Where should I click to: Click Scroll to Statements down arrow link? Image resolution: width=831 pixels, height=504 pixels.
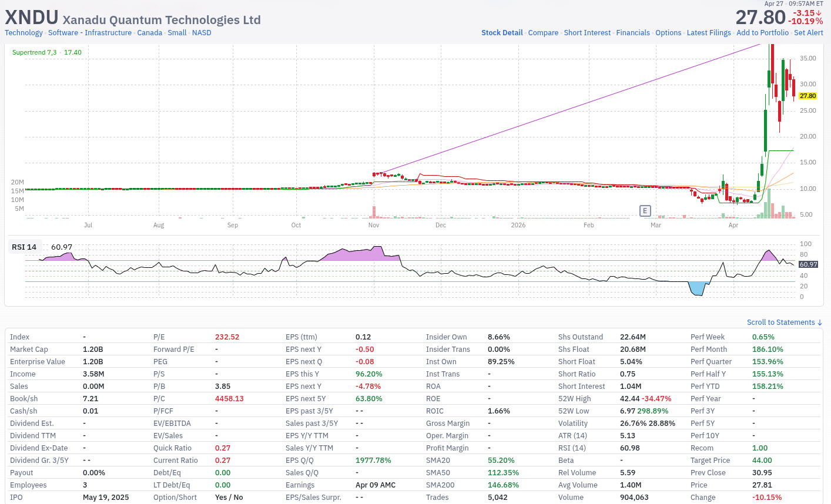(785, 322)
